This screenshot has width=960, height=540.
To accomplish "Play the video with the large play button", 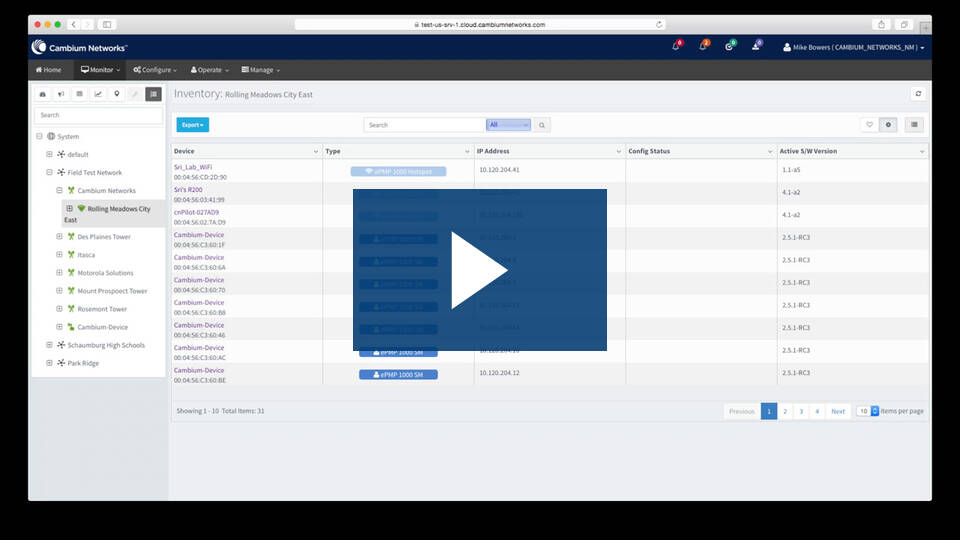I will [479, 270].
